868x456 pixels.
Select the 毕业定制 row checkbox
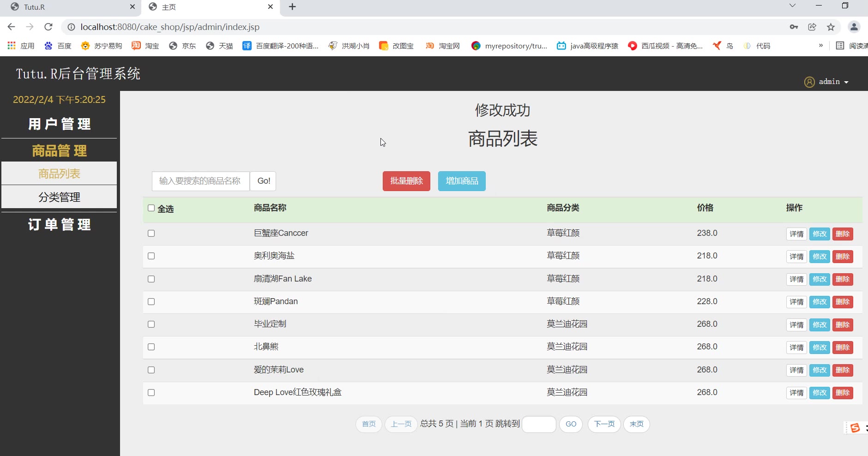pyautogui.click(x=151, y=324)
